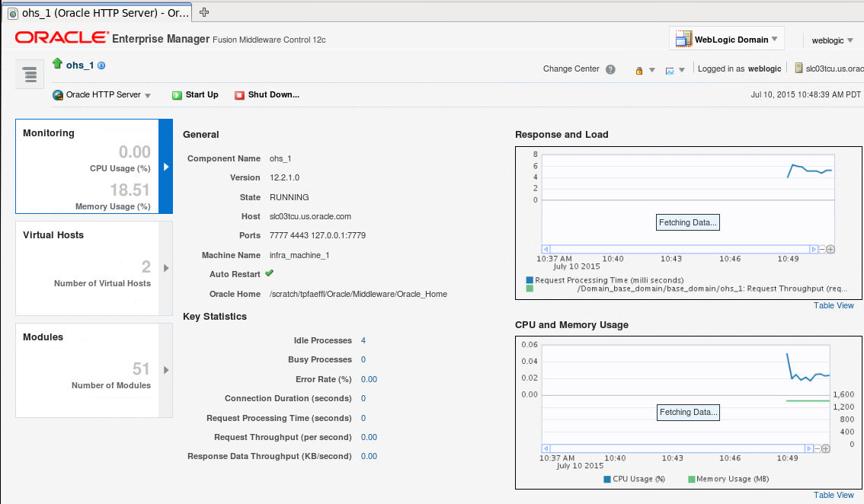The image size is (864, 504).
Task: Click the Request Throughput value 0.00
Action: (x=369, y=437)
